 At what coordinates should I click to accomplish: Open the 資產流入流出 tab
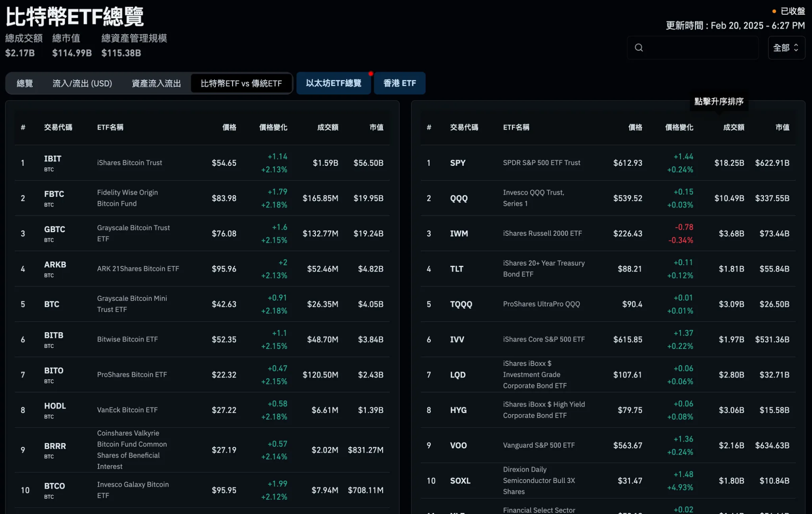click(x=156, y=83)
